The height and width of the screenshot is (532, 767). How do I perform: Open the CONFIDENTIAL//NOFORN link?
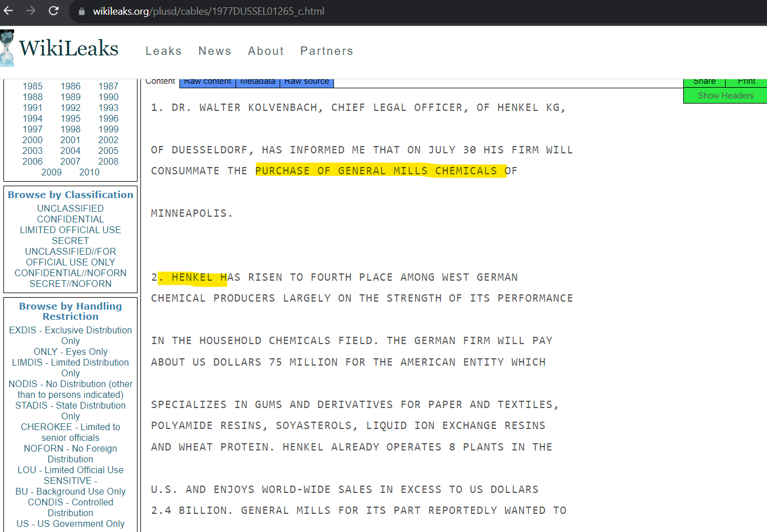[71, 273]
